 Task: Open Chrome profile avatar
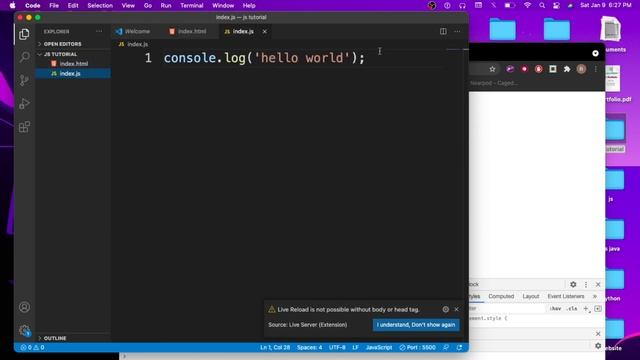[x=581, y=69]
